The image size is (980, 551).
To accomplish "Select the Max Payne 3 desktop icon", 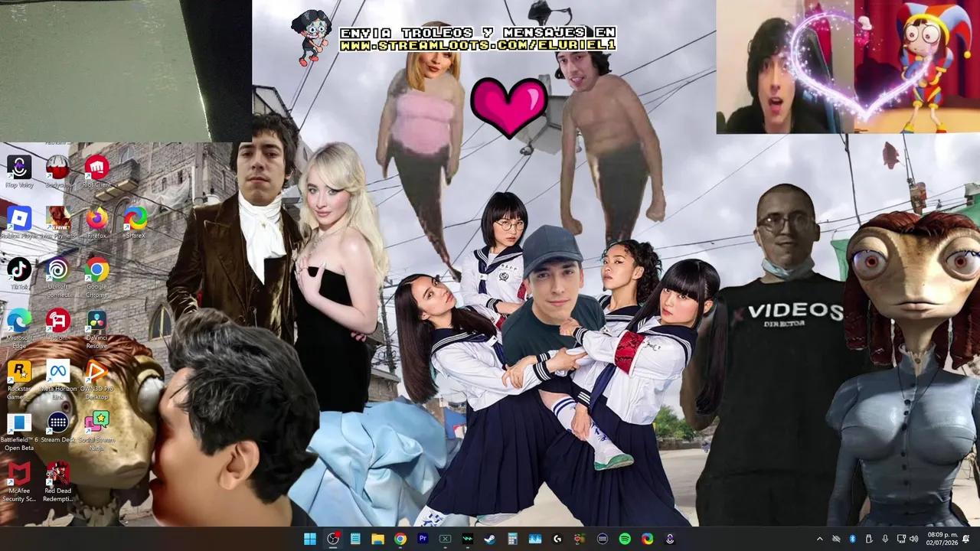I will coord(57,222).
